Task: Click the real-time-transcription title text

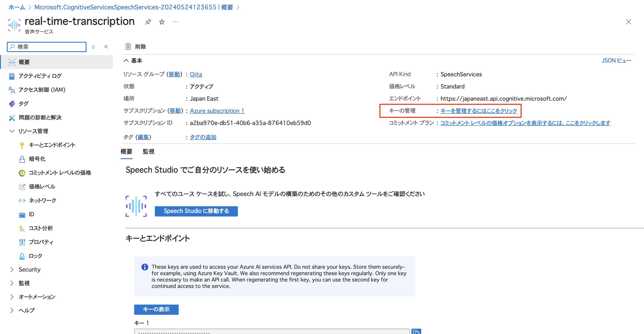Action: click(79, 21)
